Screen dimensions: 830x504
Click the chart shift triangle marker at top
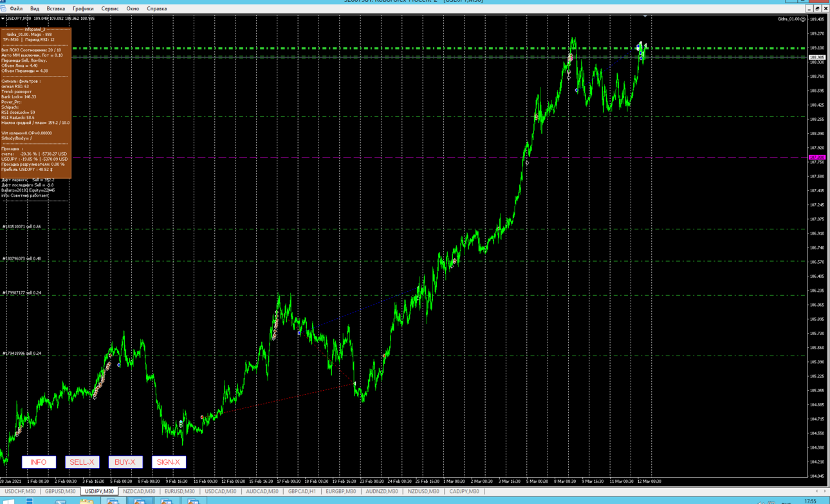[x=645, y=17]
